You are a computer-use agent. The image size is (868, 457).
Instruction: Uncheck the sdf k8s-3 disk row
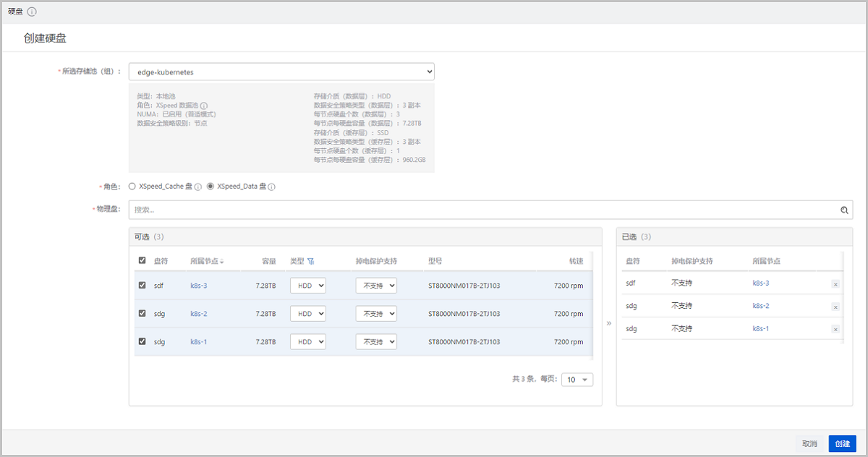142,286
